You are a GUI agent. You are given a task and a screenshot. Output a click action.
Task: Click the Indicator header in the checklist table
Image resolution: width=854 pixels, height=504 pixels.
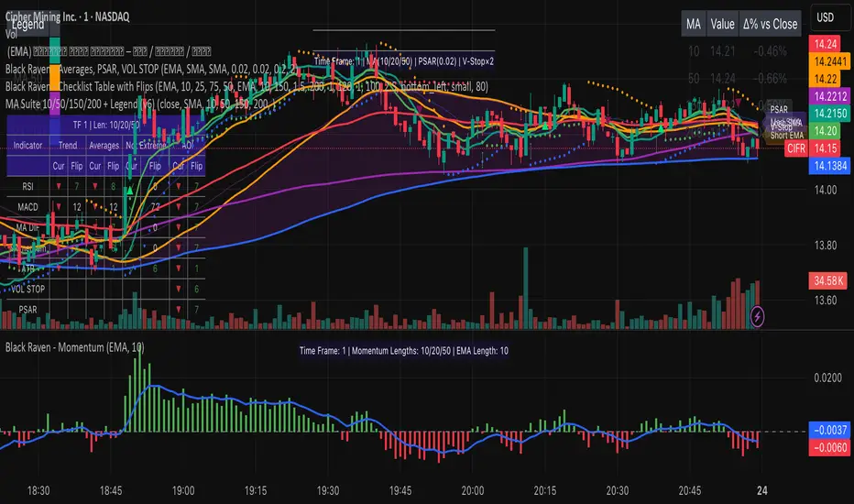coord(27,146)
